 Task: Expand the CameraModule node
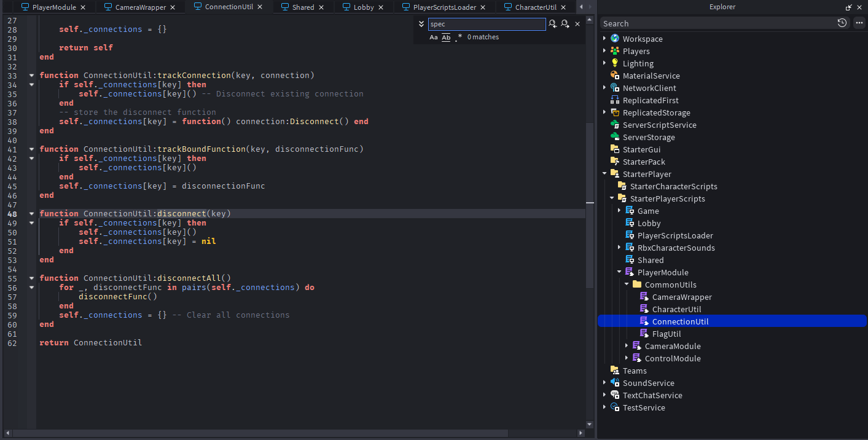pos(627,345)
